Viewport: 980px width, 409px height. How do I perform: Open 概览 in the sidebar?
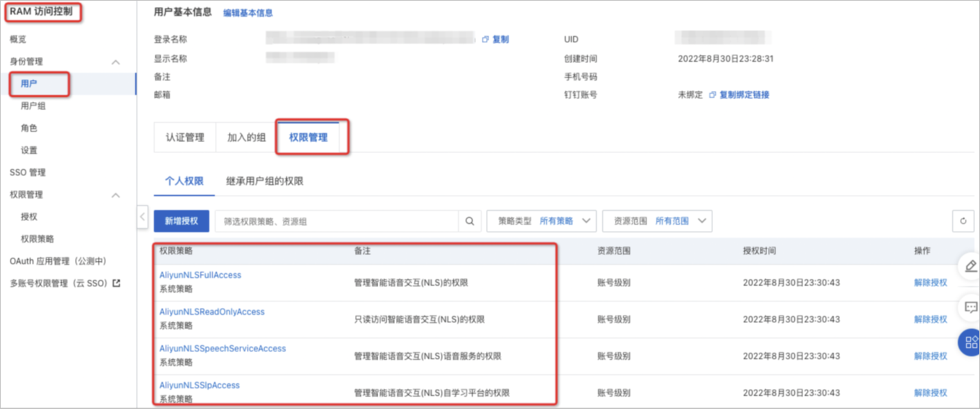coord(18,40)
